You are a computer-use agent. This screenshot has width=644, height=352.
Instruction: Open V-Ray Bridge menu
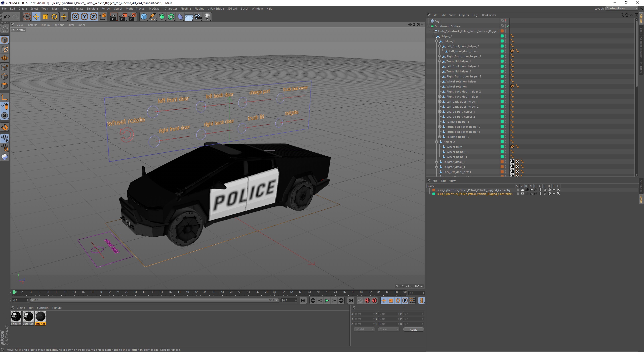coord(216,9)
